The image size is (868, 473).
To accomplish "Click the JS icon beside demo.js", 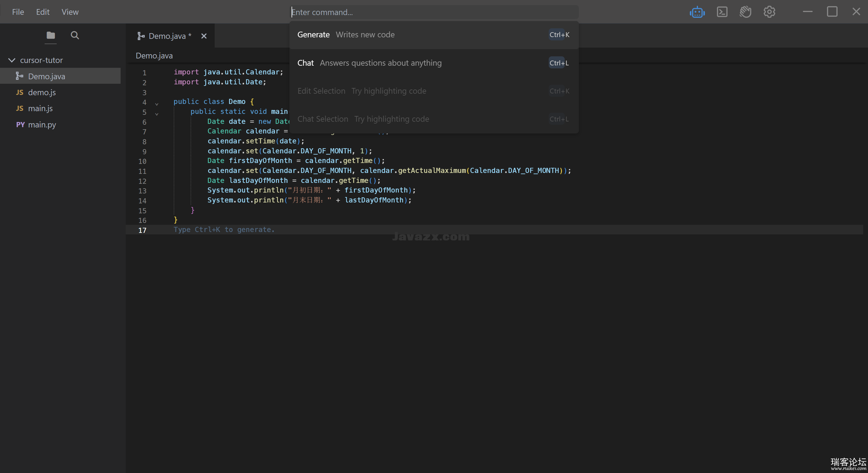I will 20,92.
